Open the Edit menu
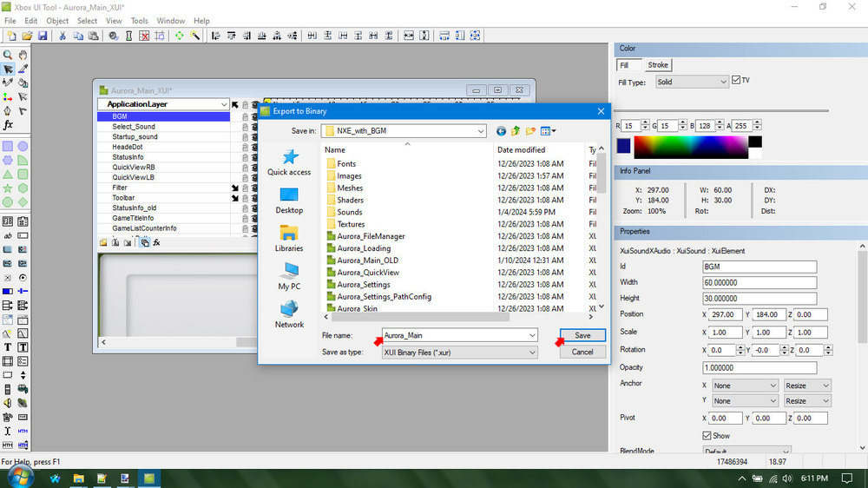868x488 pixels. point(31,21)
